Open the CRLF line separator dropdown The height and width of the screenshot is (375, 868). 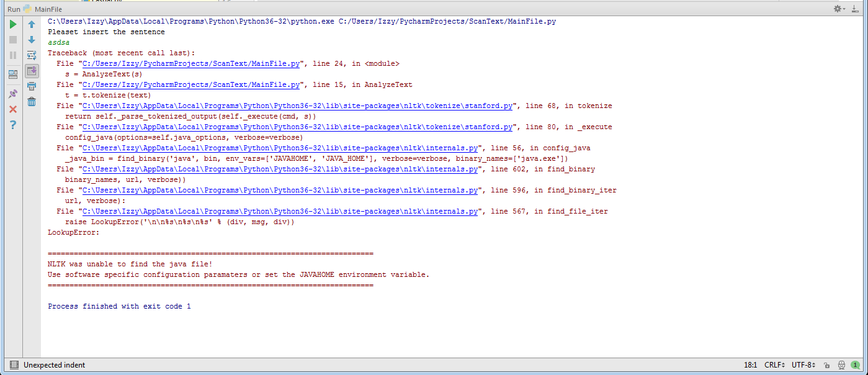(776, 365)
